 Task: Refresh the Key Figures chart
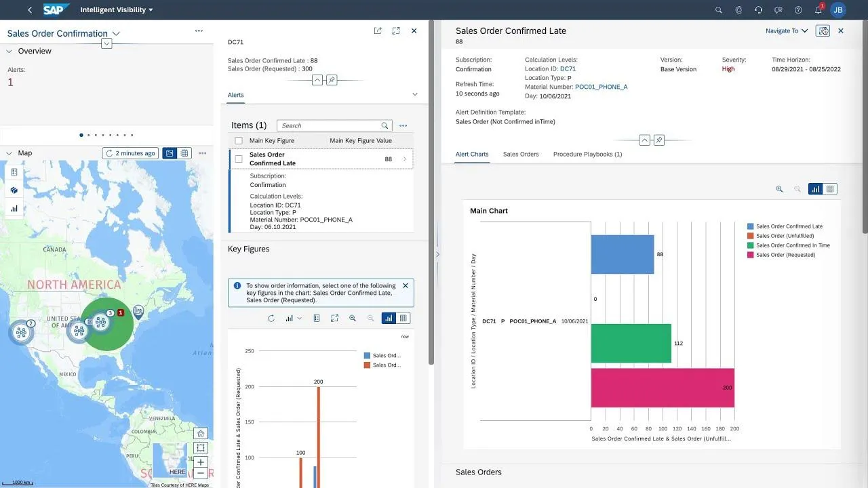tap(271, 318)
